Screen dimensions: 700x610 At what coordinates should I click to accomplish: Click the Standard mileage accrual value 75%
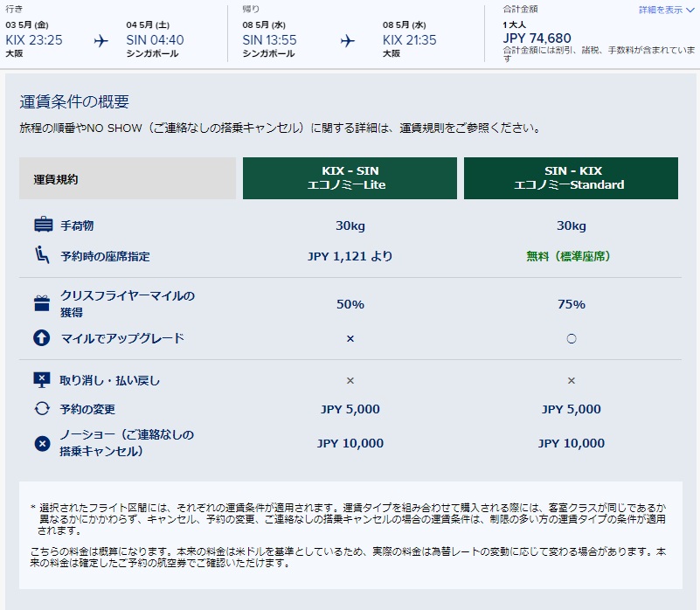click(572, 304)
